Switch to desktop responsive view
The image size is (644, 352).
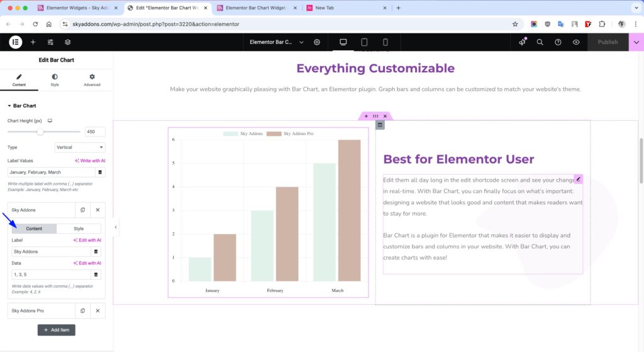pos(343,42)
